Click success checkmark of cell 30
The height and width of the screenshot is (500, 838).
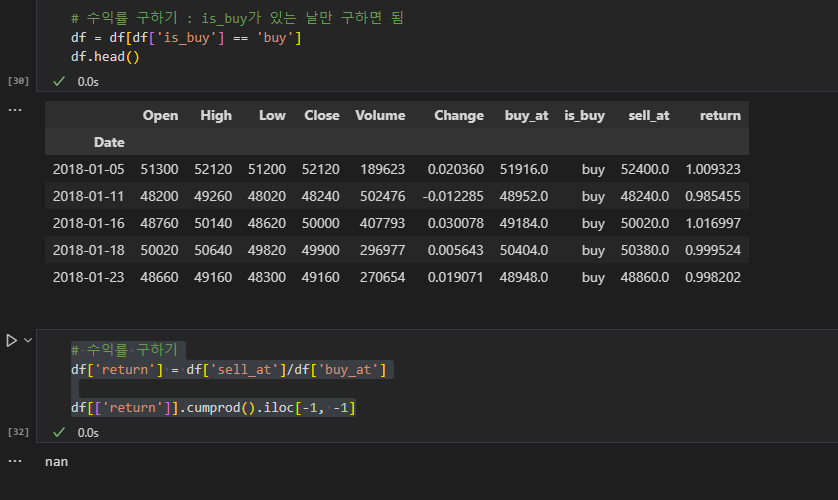click(59, 81)
